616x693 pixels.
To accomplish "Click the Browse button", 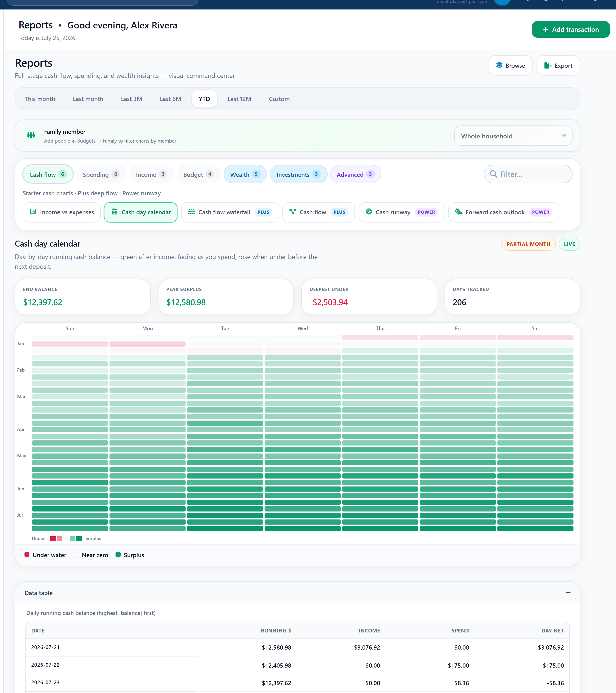I will pyautogui.click(x=510, y=65).
